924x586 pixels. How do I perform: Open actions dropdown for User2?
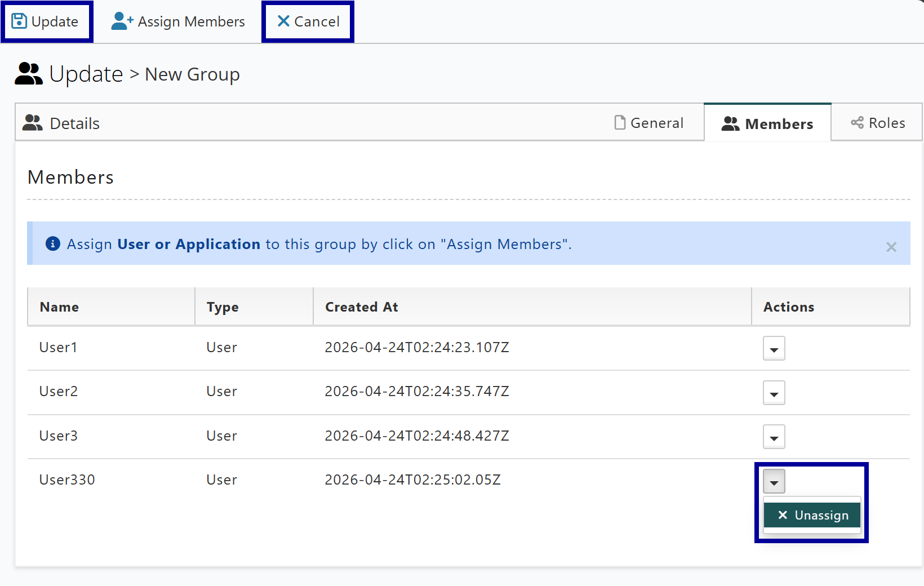point(774,393)
